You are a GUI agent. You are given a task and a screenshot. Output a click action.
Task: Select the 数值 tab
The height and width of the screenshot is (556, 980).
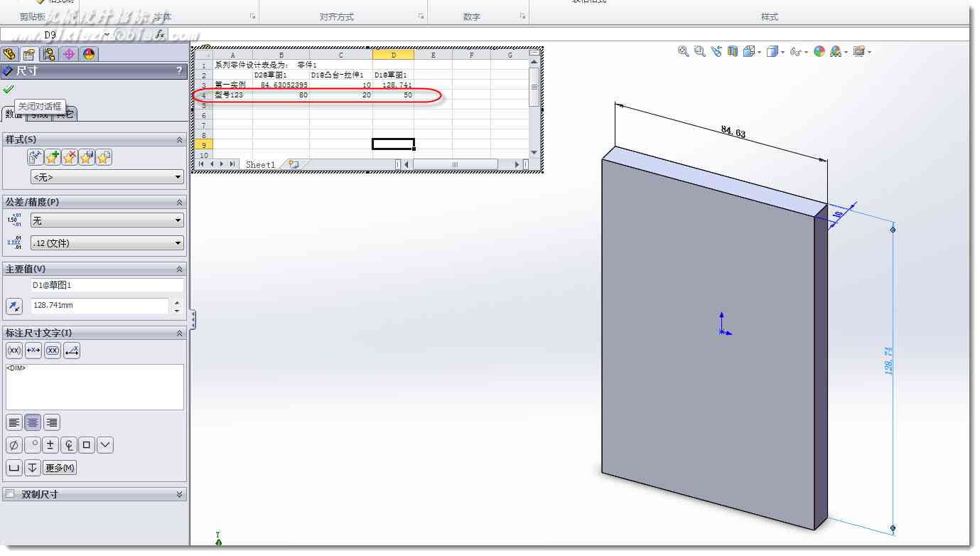pos(14,114)
